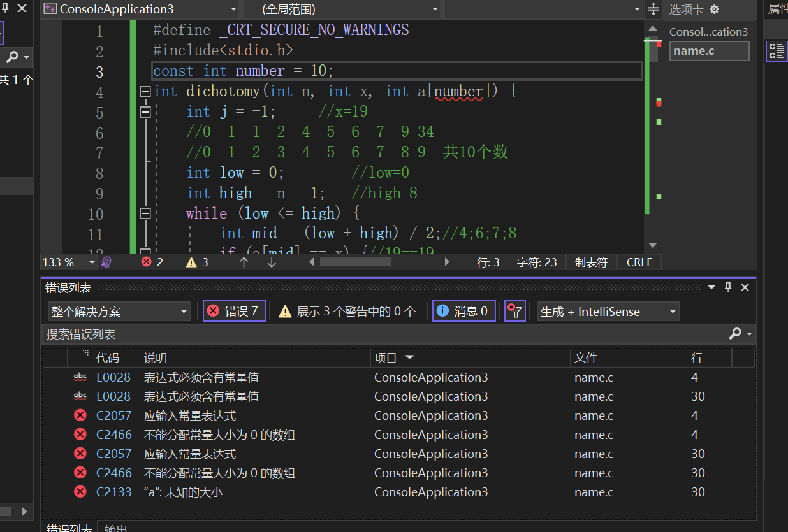Open the 整个解决方案 scope dropdown

119,312
